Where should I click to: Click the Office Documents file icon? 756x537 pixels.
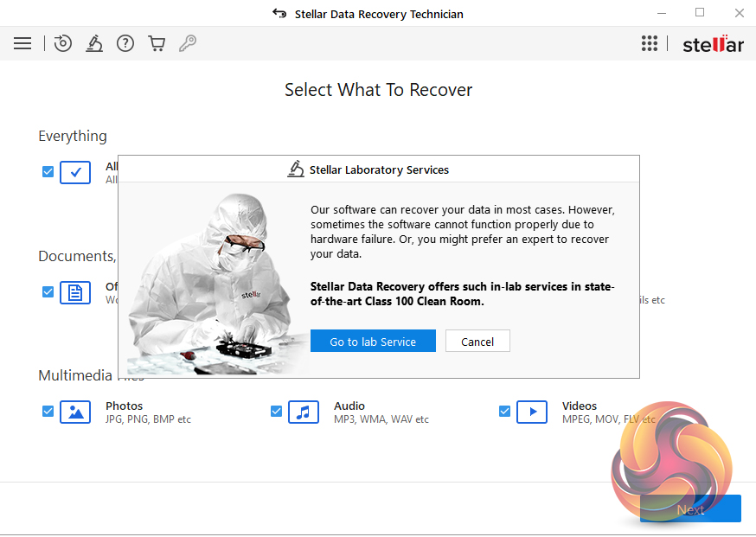tap(75, 292)
